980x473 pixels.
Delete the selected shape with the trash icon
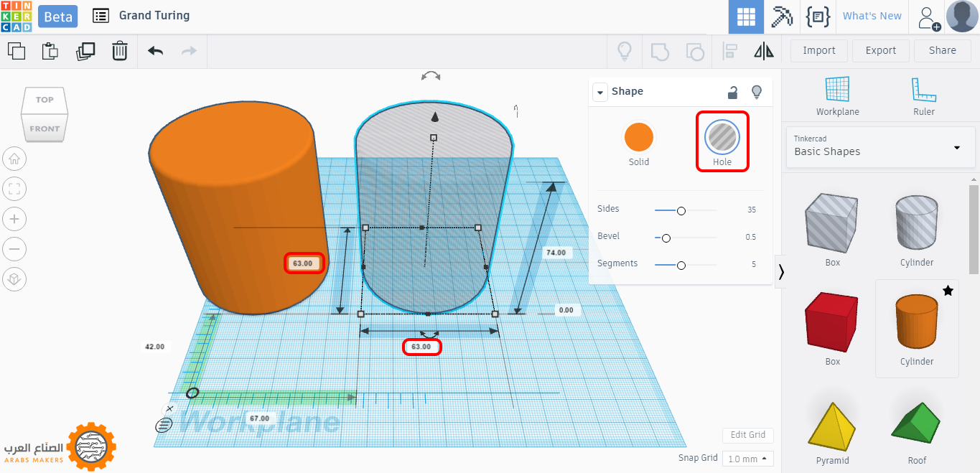click(120, 51)
